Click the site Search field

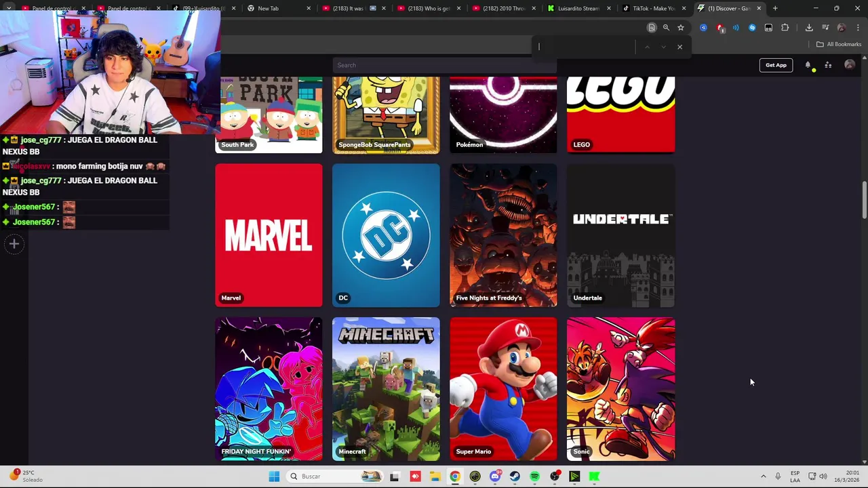[x=444, y=65]
